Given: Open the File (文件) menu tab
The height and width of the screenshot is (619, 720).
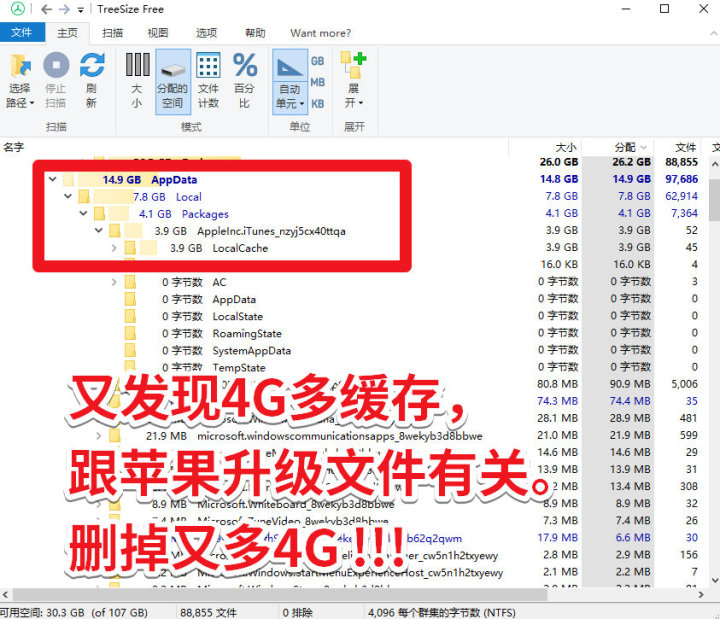Looking at the screenshot, I should tap(22, 33).
